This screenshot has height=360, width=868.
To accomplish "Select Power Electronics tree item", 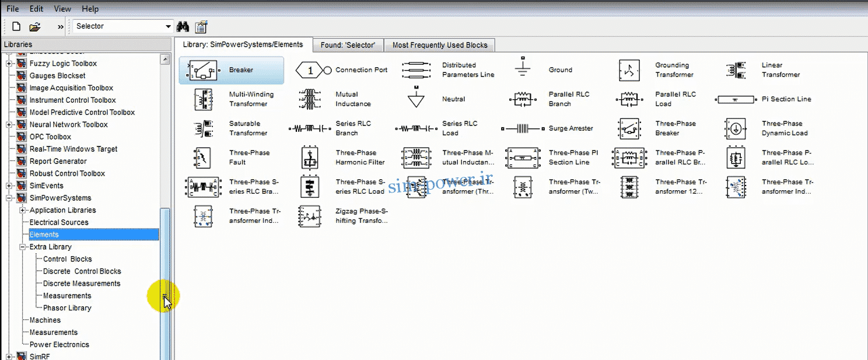I will point(60,345).
